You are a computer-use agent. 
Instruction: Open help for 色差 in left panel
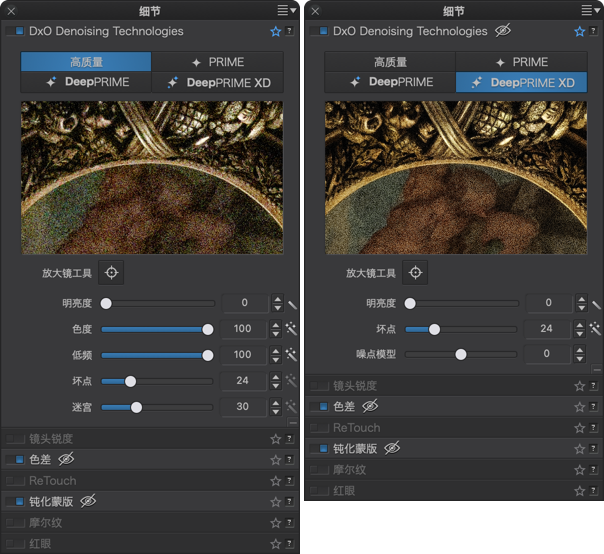tap(290, 459)
